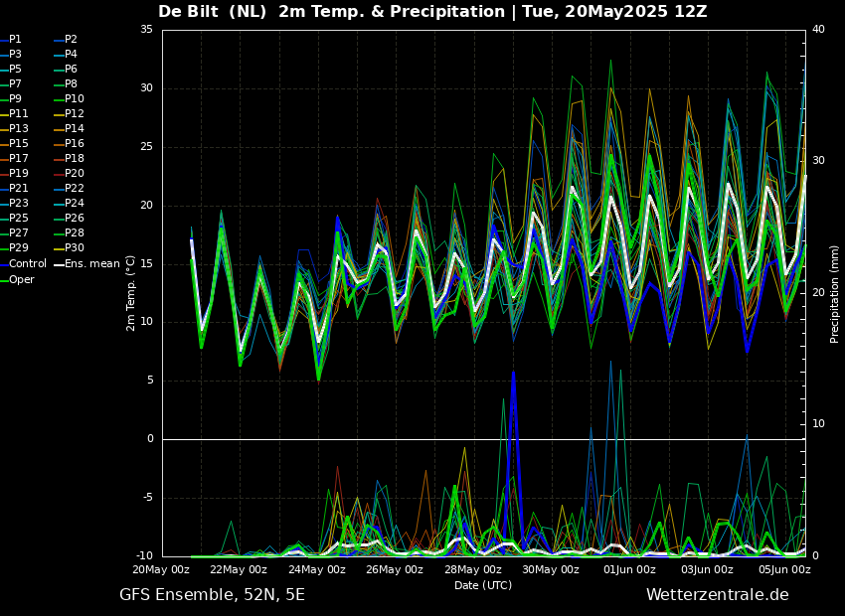This screenshot has height=616, width=845.
Task: Select the P10 legend entry
Action: pyautogui.click(x=74, y=99)
